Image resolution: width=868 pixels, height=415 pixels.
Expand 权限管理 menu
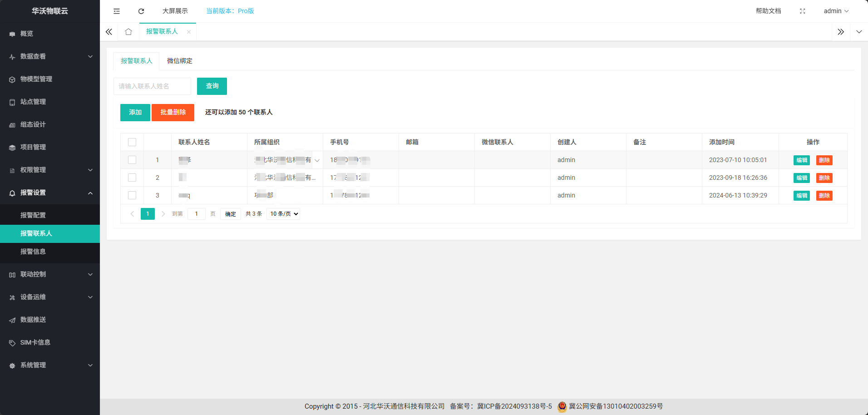coord(50,170)
